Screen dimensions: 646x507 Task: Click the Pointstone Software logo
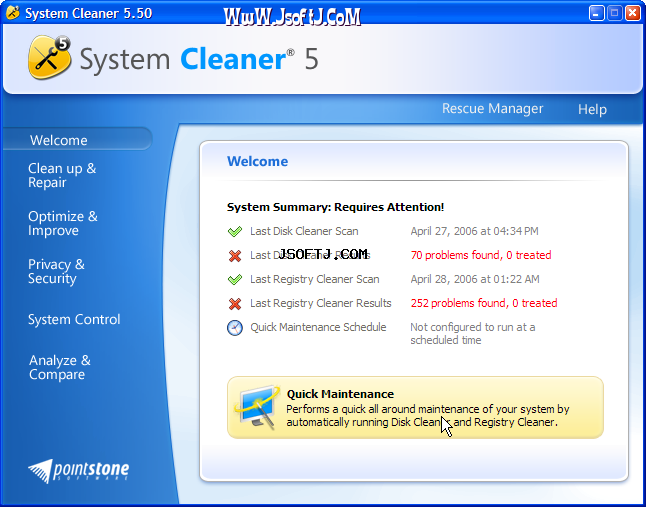click(78, 471)
